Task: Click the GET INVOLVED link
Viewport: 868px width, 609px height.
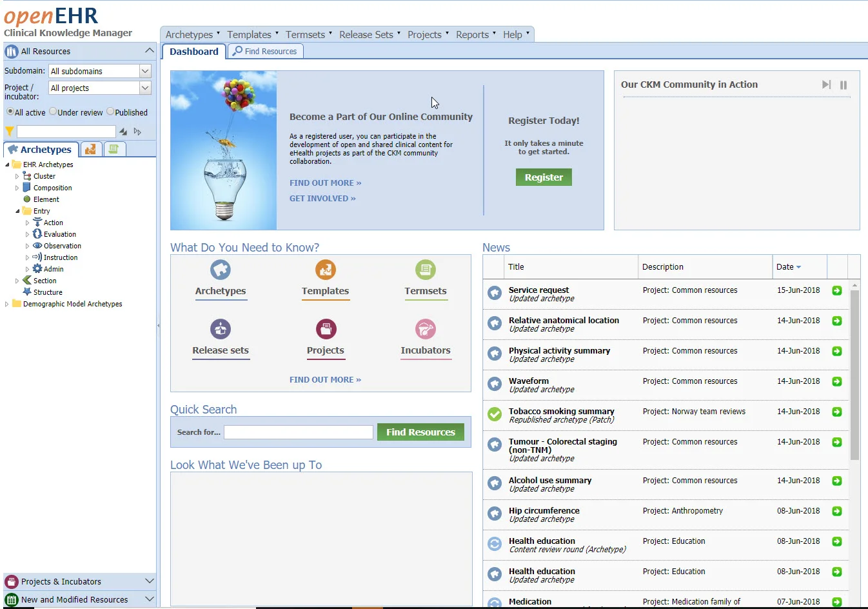Action: (x=322, y=199)
